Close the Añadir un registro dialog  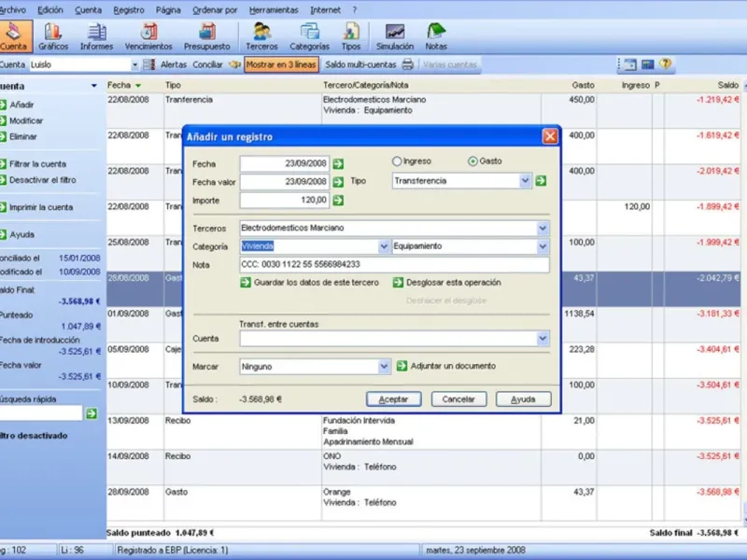[550, 136]
